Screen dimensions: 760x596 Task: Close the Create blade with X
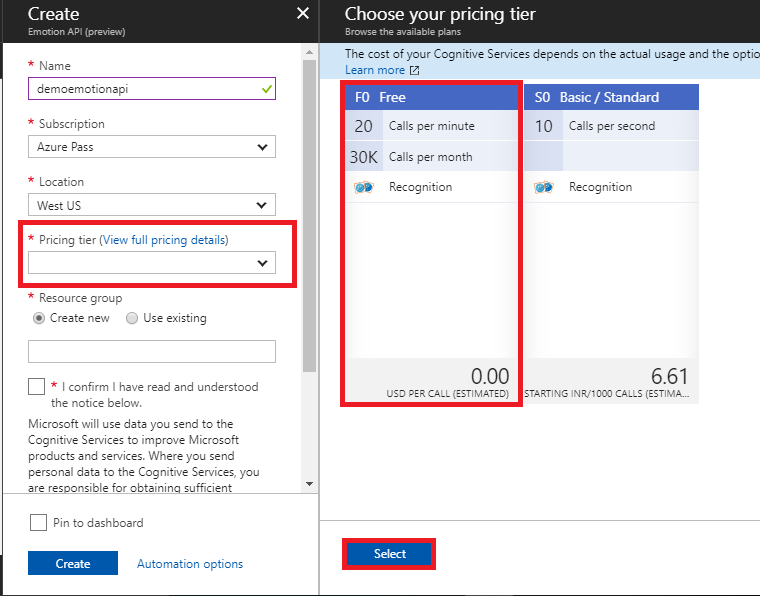pos(303,13)
